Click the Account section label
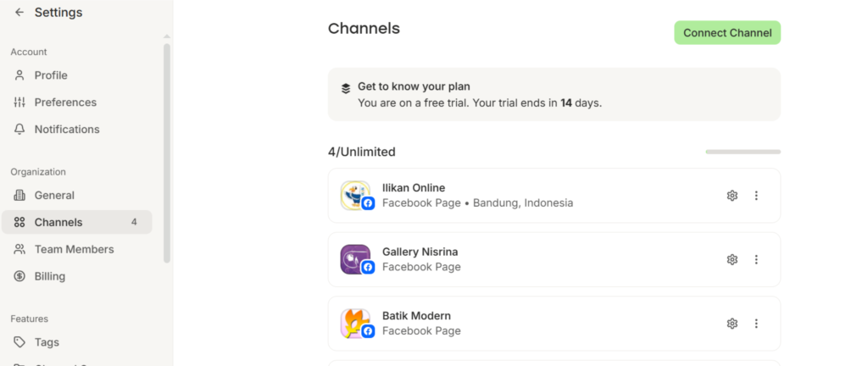 pyautogui.click(x=29, y=52)
